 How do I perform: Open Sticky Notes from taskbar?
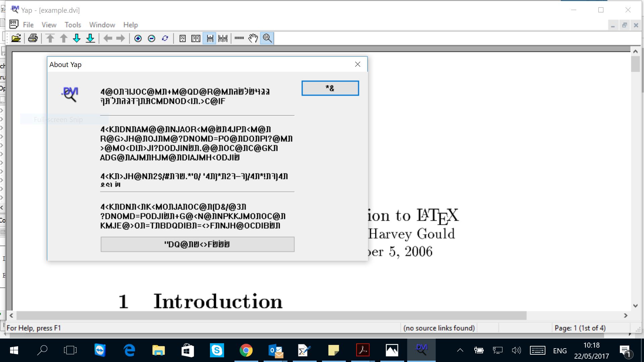click(333, 351)
